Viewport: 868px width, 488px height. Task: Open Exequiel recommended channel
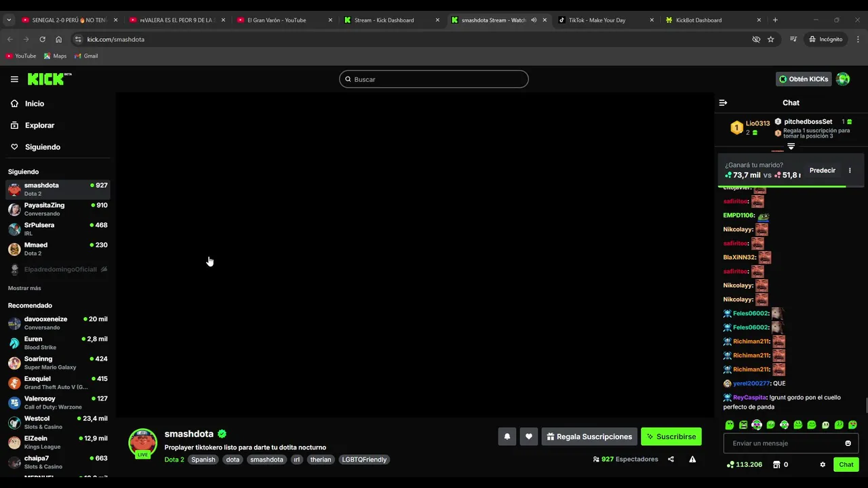(x=58, y=383)
